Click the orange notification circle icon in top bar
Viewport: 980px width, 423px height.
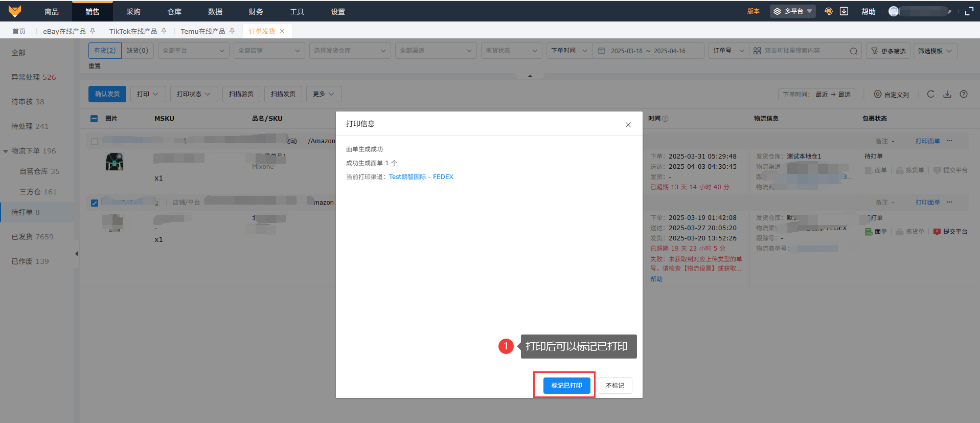tap(829, 11)
